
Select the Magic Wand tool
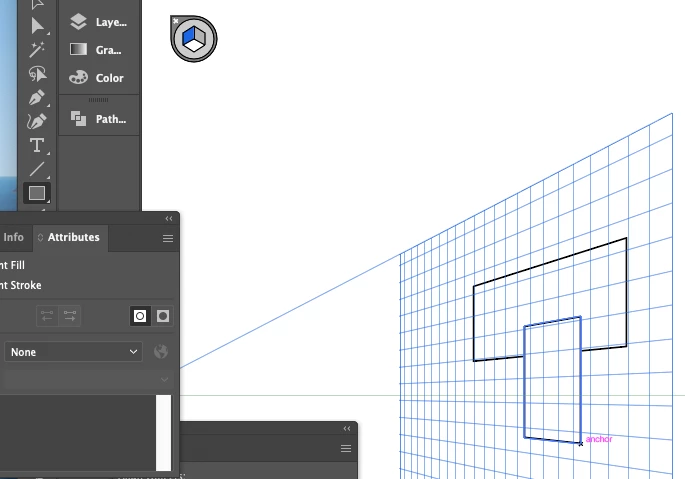37,50
